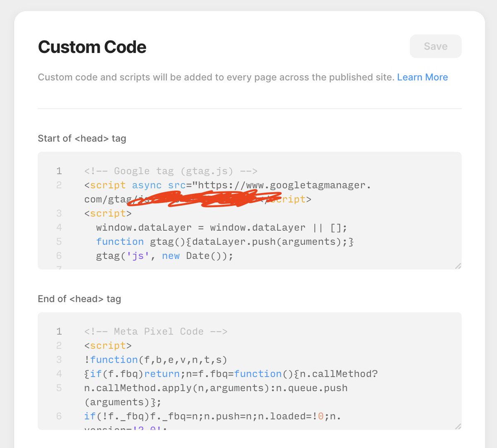
Task: Click the 'if(!f._fbq)f._fbq=n' code line
Action: [x=212, y=416]
